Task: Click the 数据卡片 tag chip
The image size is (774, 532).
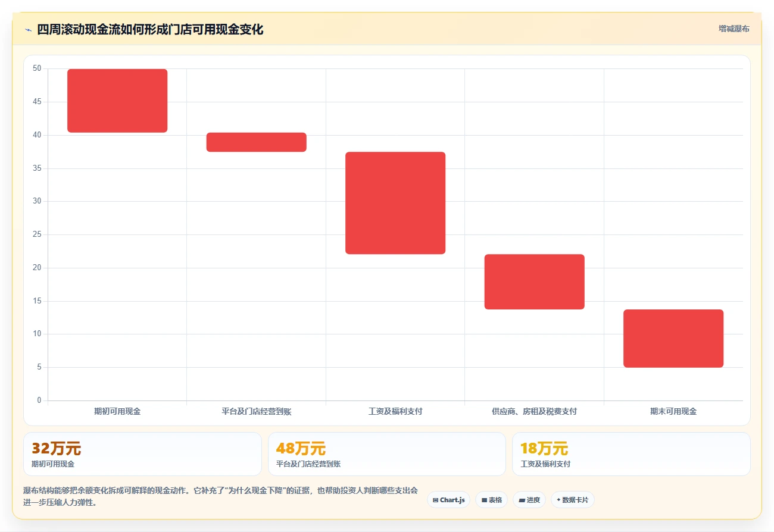Action: 572,500
